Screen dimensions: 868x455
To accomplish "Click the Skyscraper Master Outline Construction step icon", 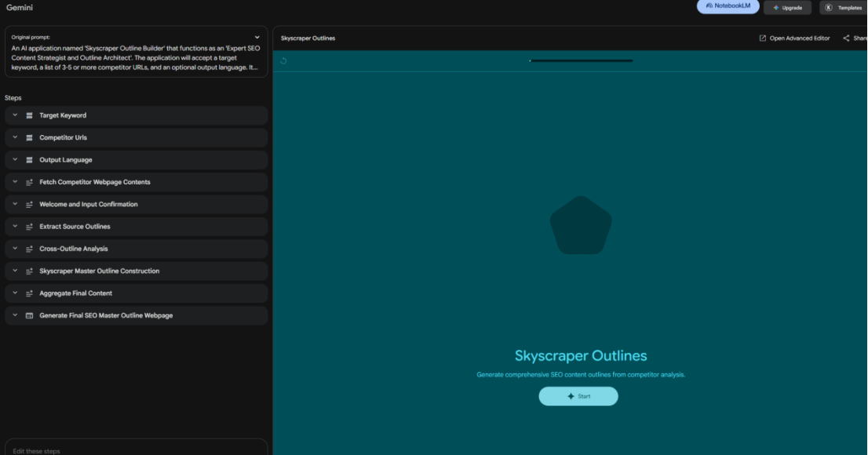I will 29,271.
